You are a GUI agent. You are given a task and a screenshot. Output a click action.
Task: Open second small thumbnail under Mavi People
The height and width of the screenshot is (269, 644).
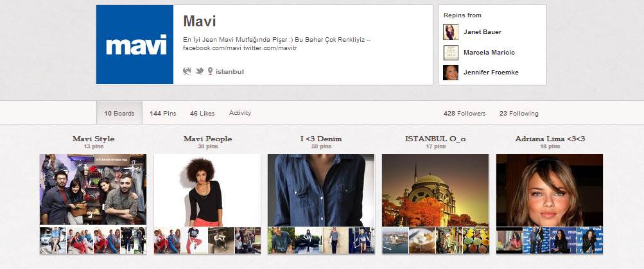click(194, 240)
